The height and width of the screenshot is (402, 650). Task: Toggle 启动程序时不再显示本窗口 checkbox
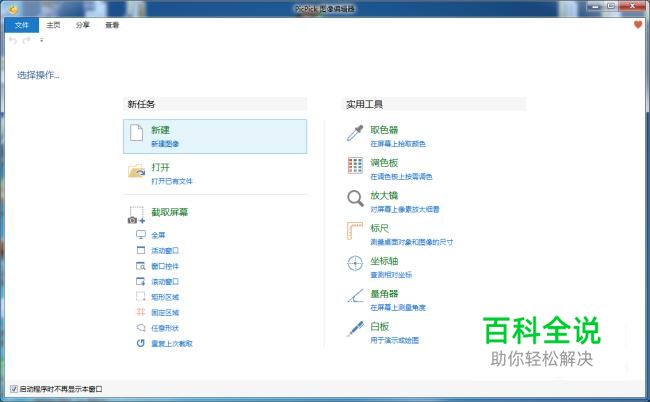pos(14,389)
